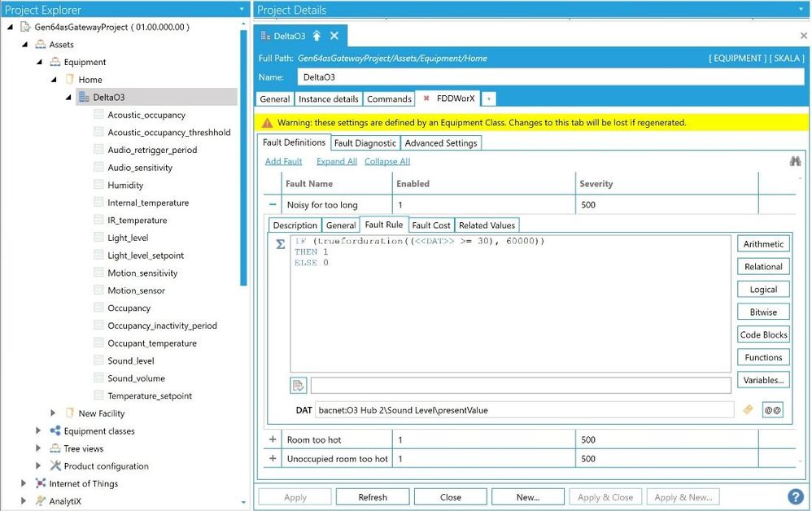
Task: Open the Related Values tab
Action: tap(487, 225)
